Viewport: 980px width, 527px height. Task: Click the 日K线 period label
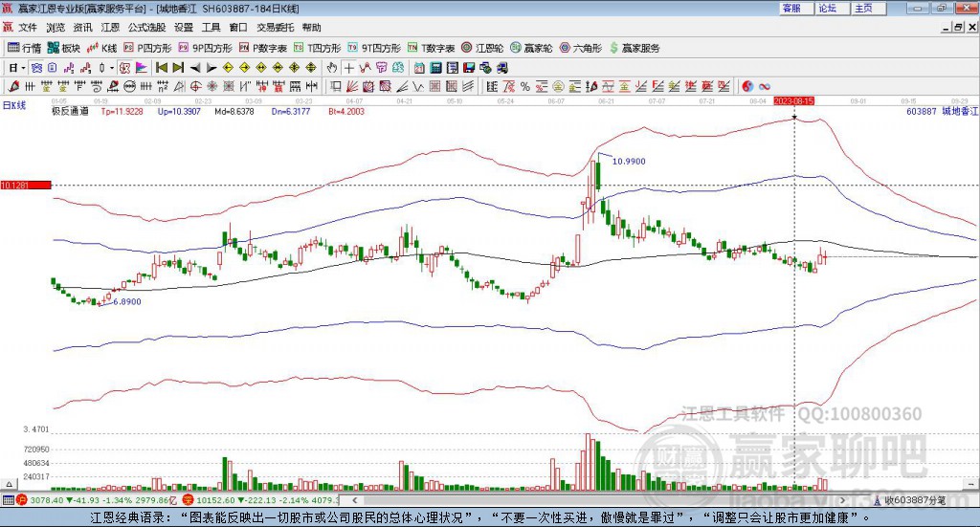click(x=14, y=105)
